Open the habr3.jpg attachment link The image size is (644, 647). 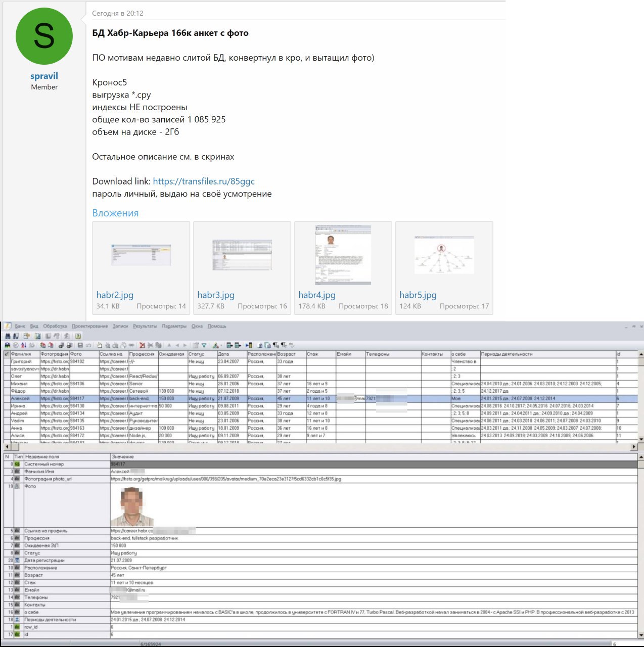tap(216, 295)
